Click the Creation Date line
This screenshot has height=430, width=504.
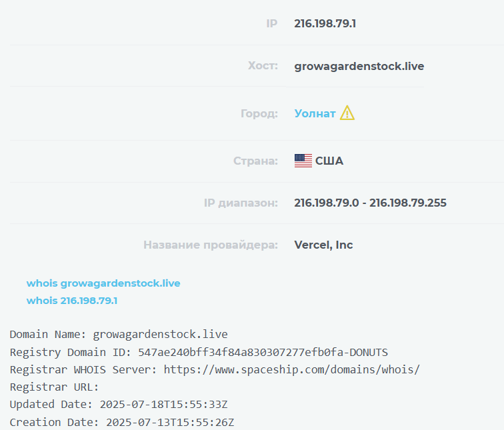[x=122, y=422]
